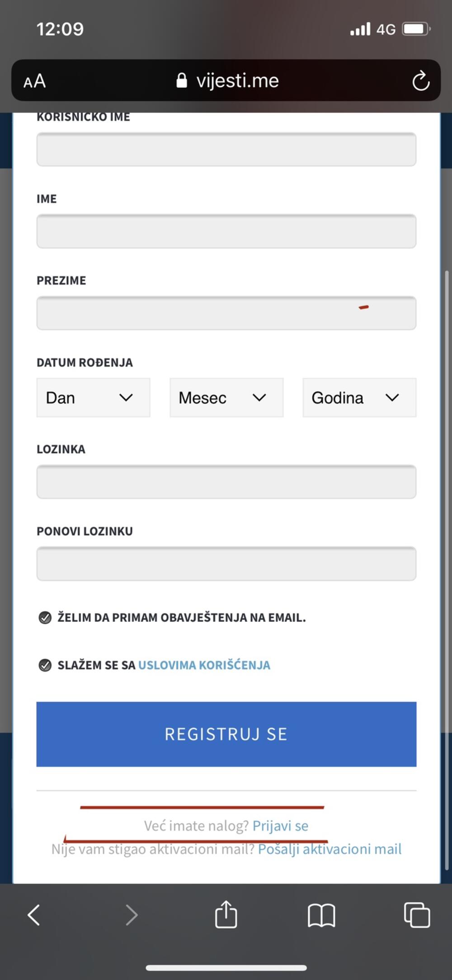Follow the Prijavi se link
The width and height of the screenshot is (452, 980).
pos(280,826)
